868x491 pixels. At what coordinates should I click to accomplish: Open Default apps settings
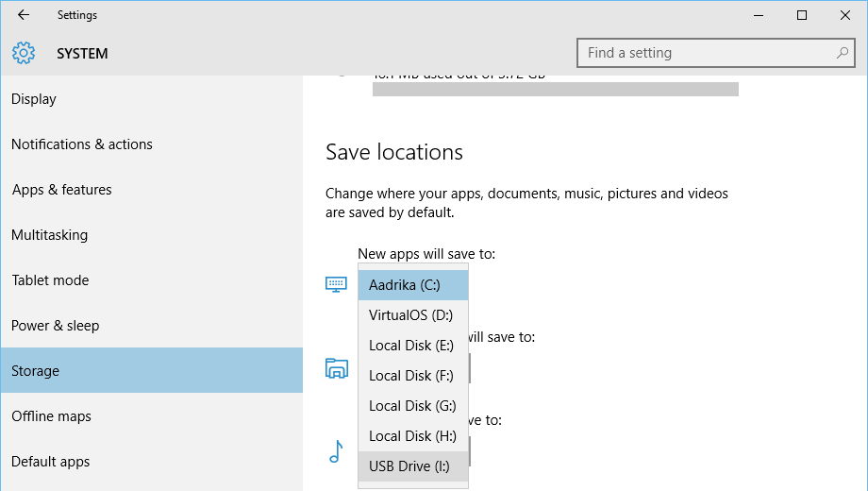click(152, 462)
